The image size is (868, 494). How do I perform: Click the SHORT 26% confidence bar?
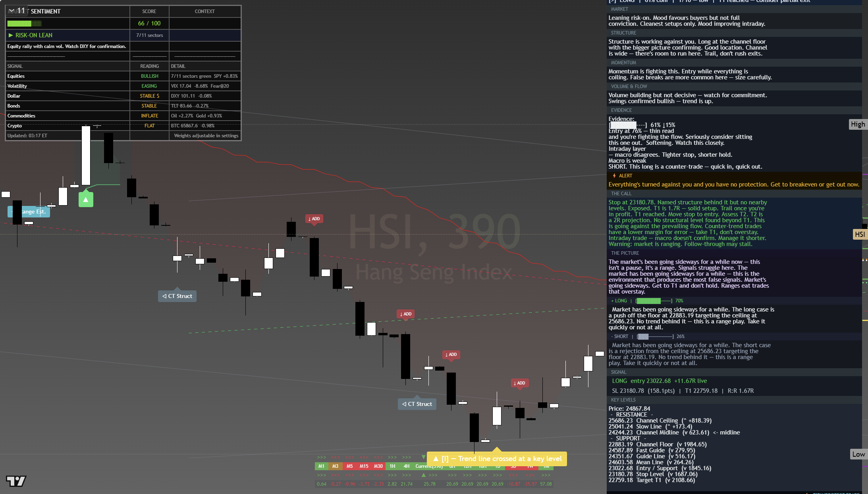[655, 336]
